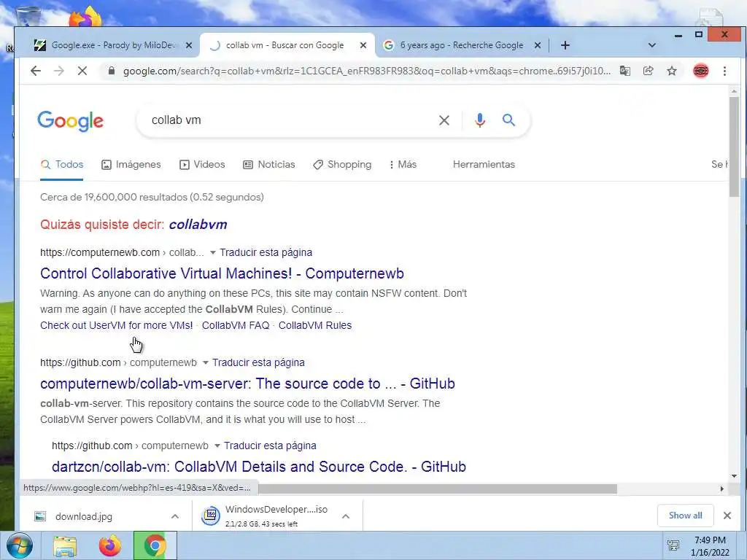The height and width of the screenshot is (560, 747).
Task: Launch Firefox from taskbar
Action: pyautogui.click(x=110, y=545)
